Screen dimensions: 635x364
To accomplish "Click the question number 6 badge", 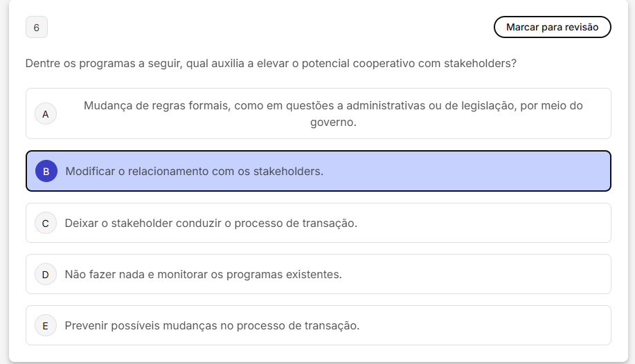I will pos(36,28).
